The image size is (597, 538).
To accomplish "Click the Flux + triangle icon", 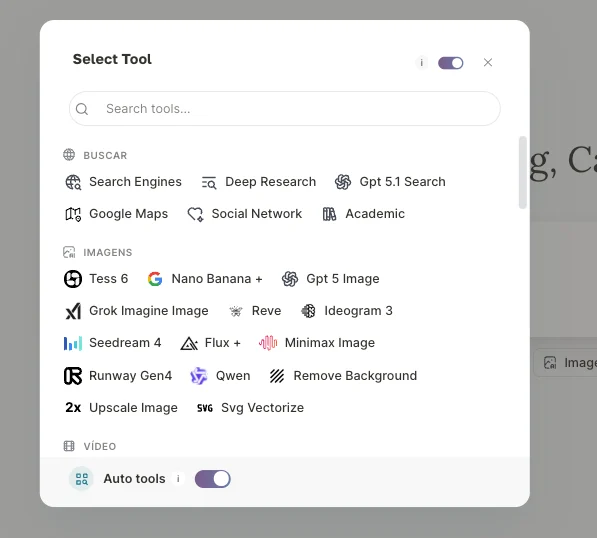I will pyautogui.click(x=189, y=343).
